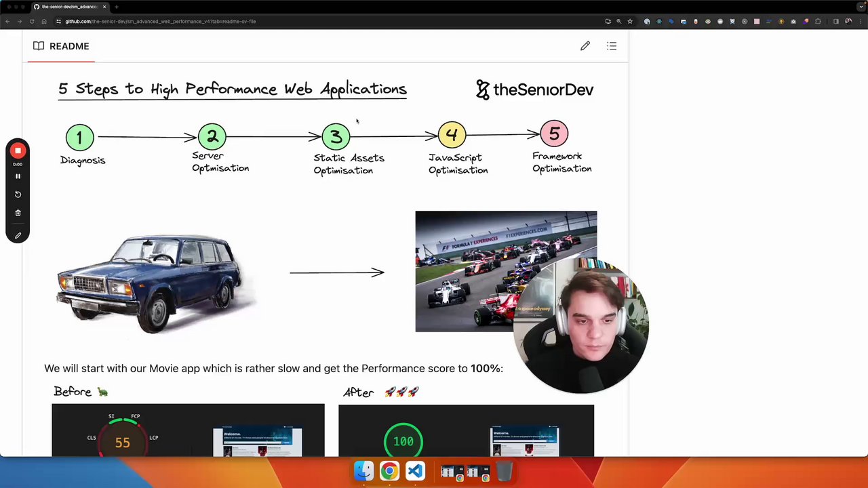Click the install app icon in address bar

coord(608,21)
